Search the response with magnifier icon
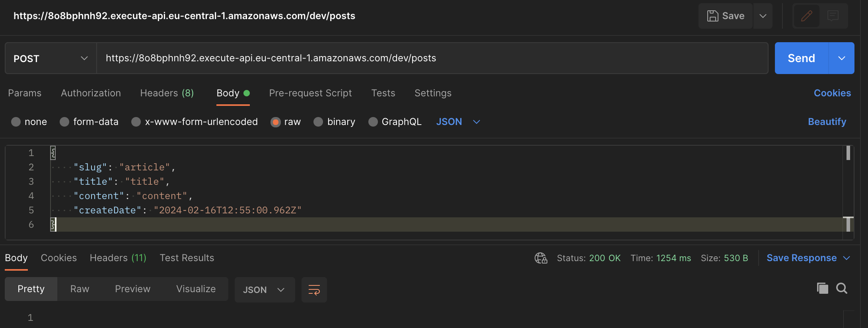Screen dimensions: 868x328 pyautogui.click(x=842, y=288)
